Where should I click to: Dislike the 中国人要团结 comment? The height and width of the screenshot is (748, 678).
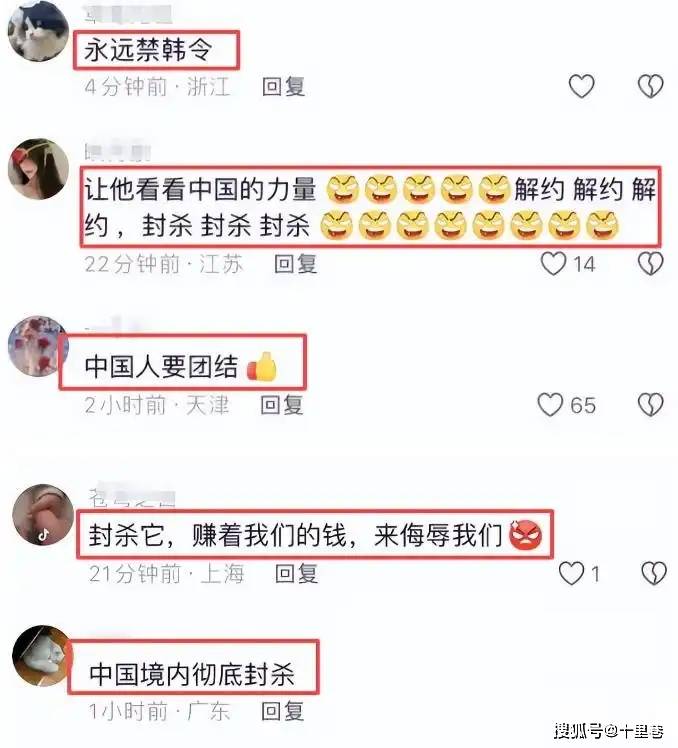[651, 405]
